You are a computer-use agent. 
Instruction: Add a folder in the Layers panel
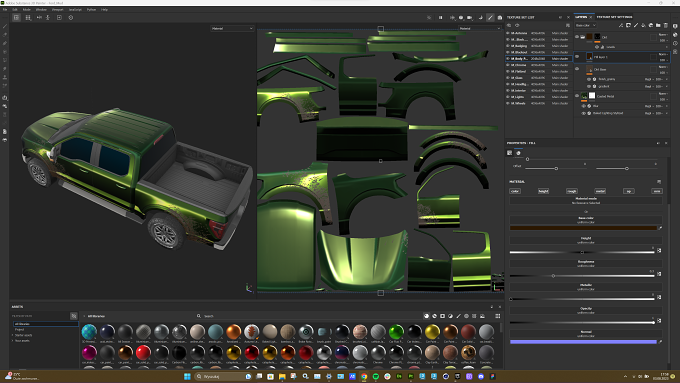658,25
